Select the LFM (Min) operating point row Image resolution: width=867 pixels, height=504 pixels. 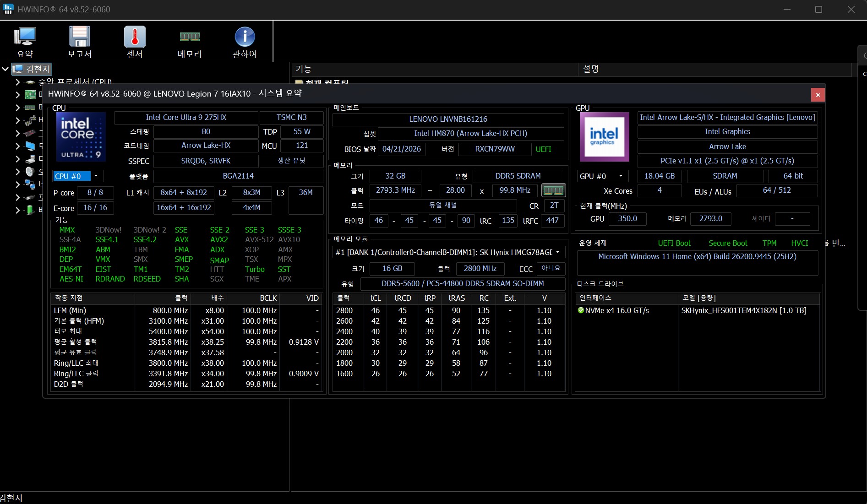pos(187,310)
